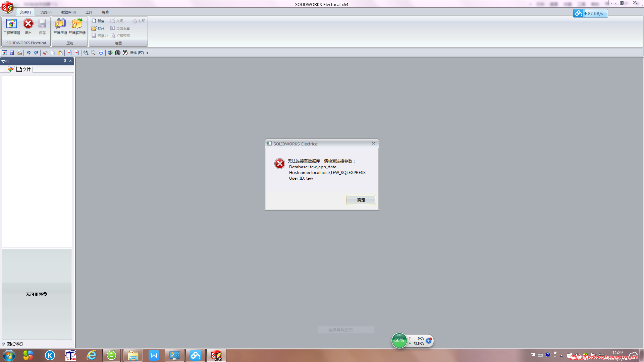644x362 pixels.
Task: Click the 全屏幕截图(S) button
Action: point(346,330)
